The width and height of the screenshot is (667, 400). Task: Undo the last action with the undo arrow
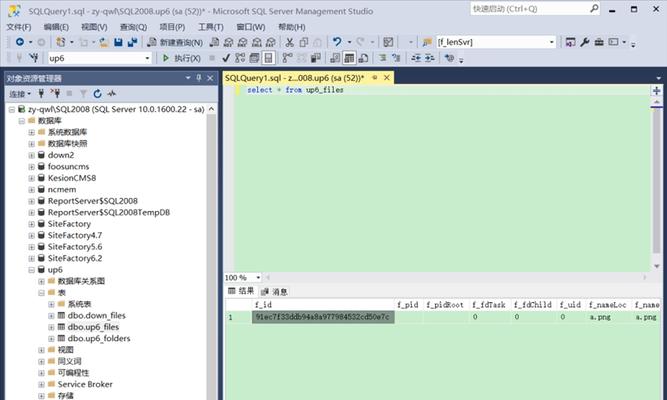tap(337, 42)
